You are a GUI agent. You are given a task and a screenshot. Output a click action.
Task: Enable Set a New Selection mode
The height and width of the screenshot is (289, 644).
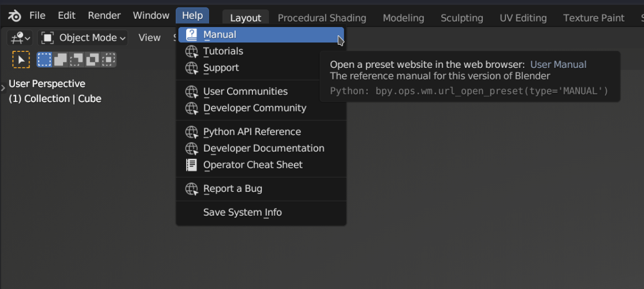(x=44, y=59)
